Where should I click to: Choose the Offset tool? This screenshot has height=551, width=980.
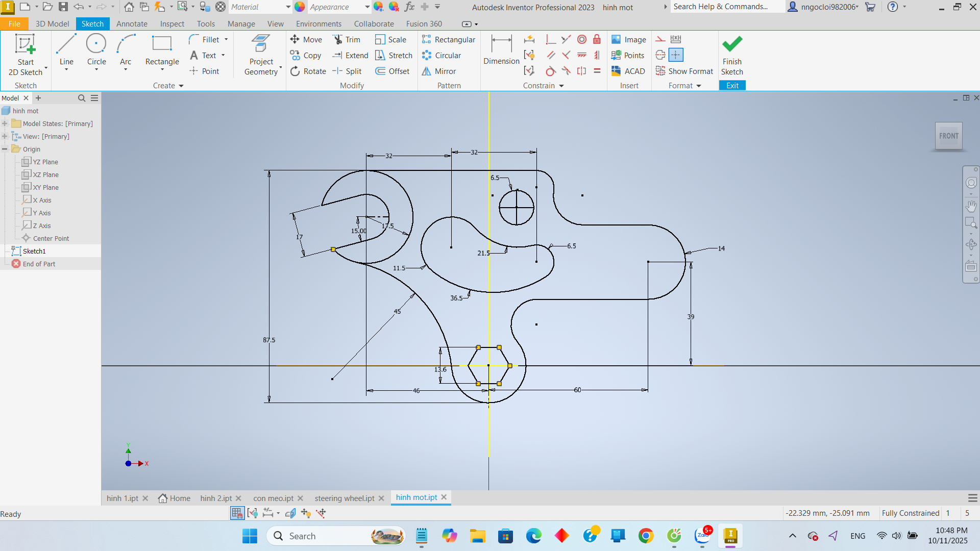pos(393,71)
